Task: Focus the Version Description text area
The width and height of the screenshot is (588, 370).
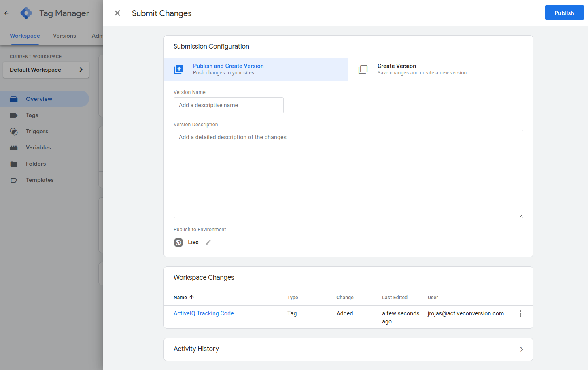Action: [x=348, y=174]
